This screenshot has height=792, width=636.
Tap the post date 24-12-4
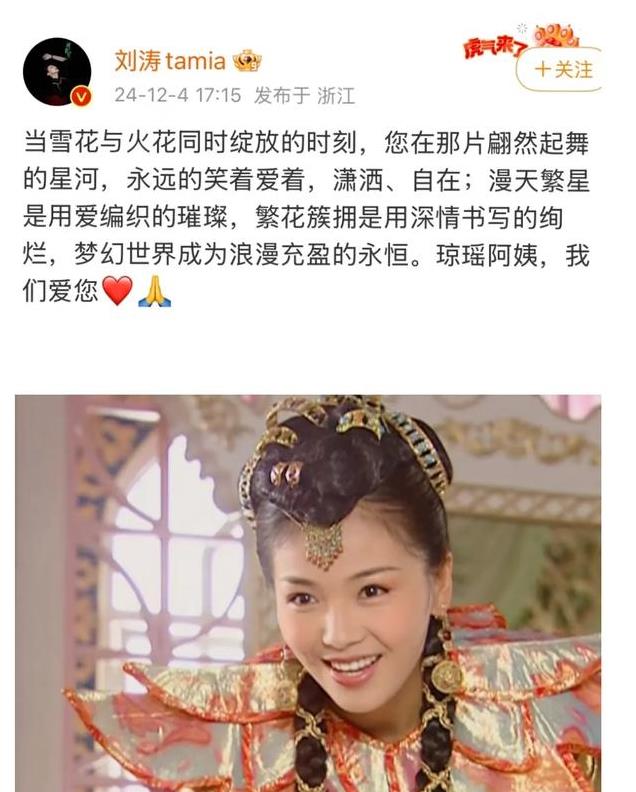tap(151, 95)
